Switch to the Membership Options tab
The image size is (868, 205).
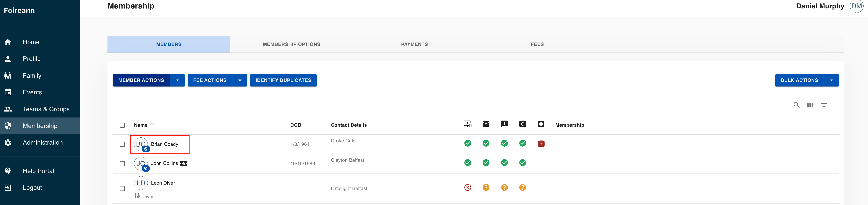[x=292, y=44]
